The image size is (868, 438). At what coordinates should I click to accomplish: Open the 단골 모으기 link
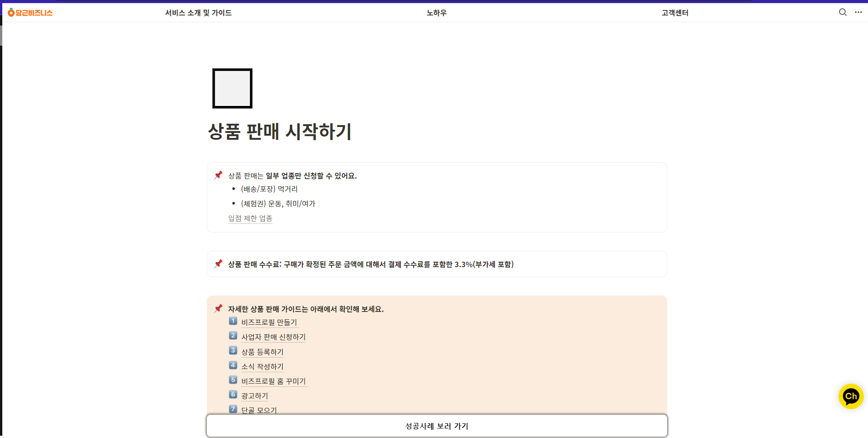click(259, 410)
